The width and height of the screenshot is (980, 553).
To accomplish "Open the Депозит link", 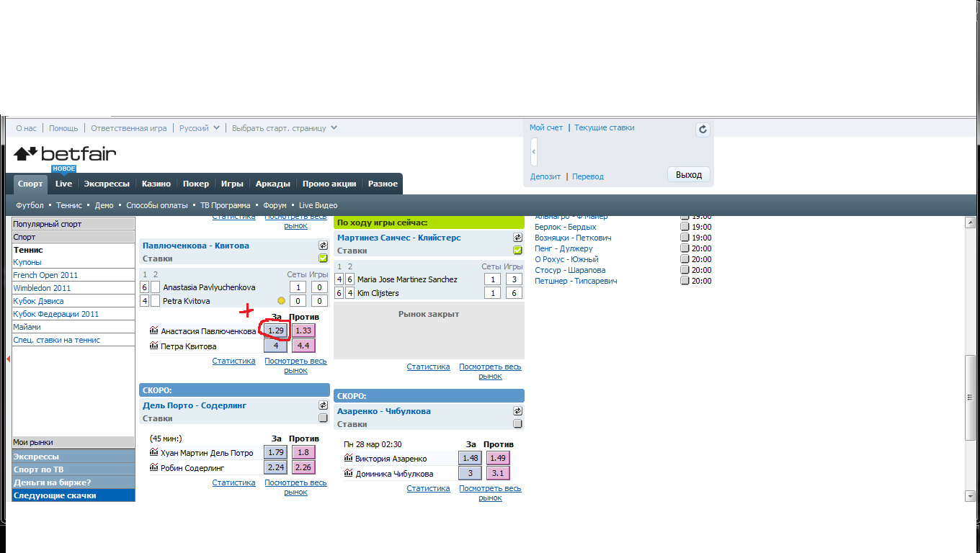I will (x=545, y=176).
